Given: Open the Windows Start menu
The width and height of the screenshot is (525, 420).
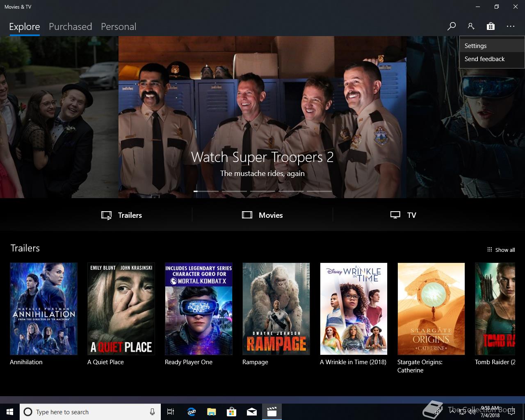Looking at the screenshot, I should (x=10, y=412).
